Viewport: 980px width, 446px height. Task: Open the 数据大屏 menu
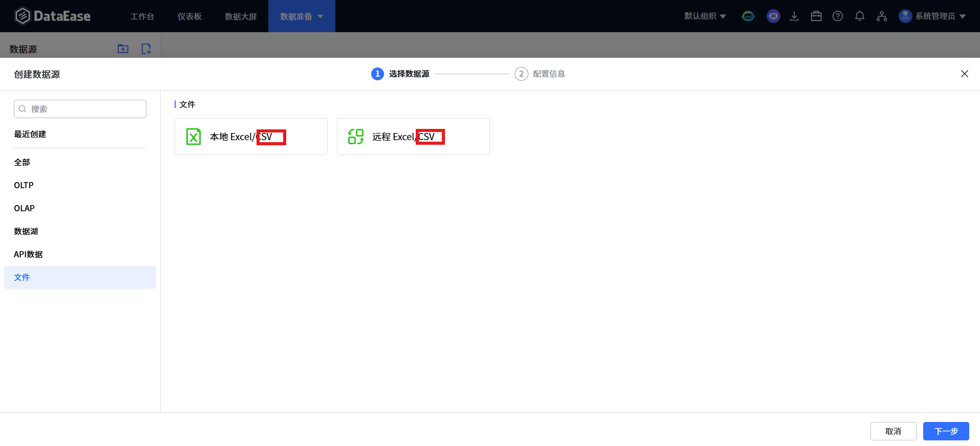coord(241,16)
